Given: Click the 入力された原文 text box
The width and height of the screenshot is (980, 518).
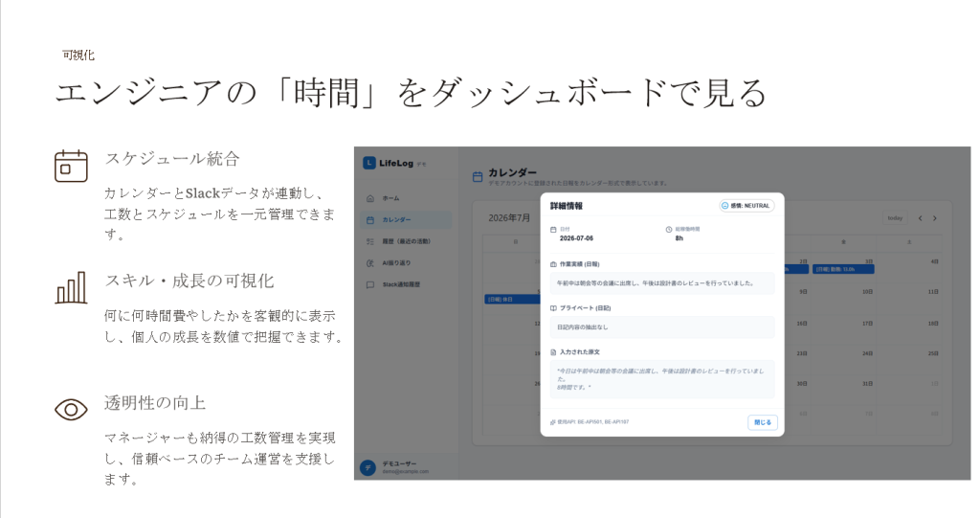Looking at the screenshot, I should [662, 379].
